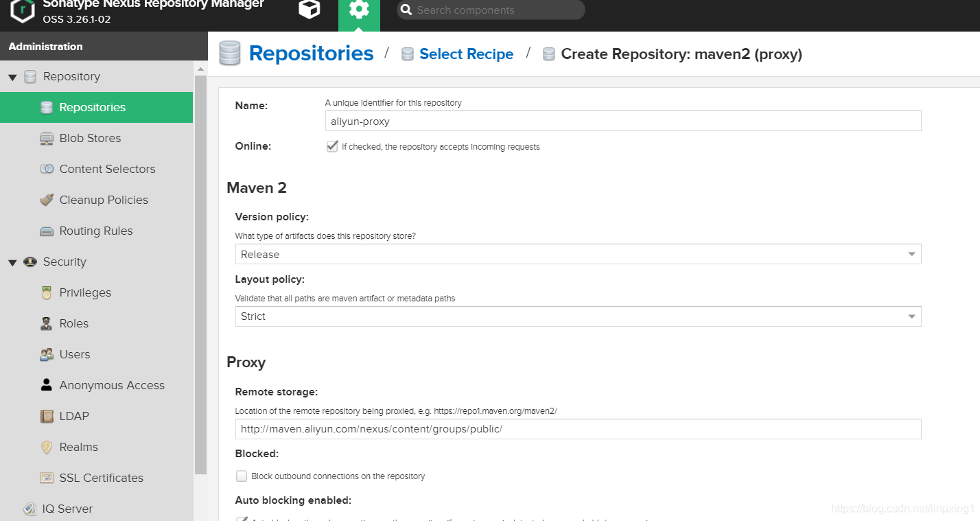Image resolution: width=980 pixels, height=521 pixels.
Task: Open Content Selectors page
Action: pos(107,170)
